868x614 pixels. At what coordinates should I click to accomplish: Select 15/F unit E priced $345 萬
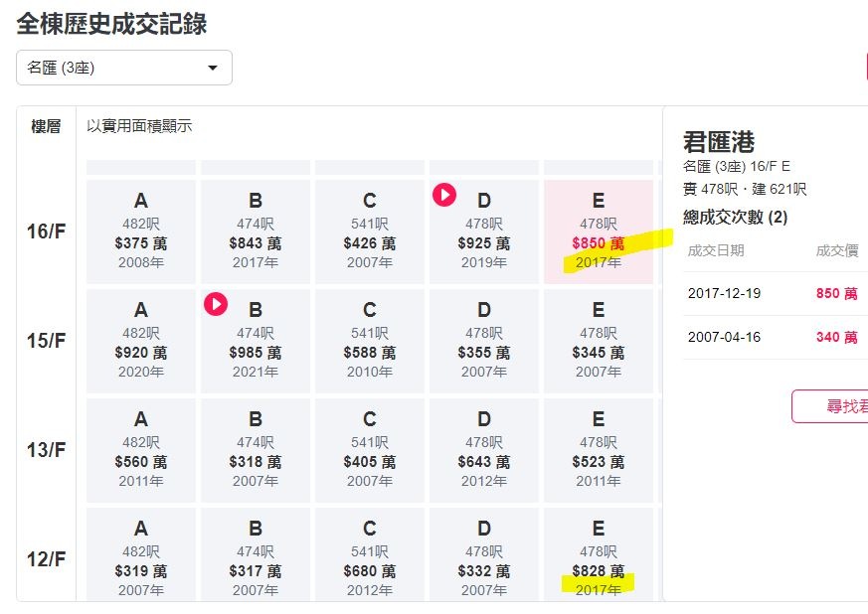point(599,341)
